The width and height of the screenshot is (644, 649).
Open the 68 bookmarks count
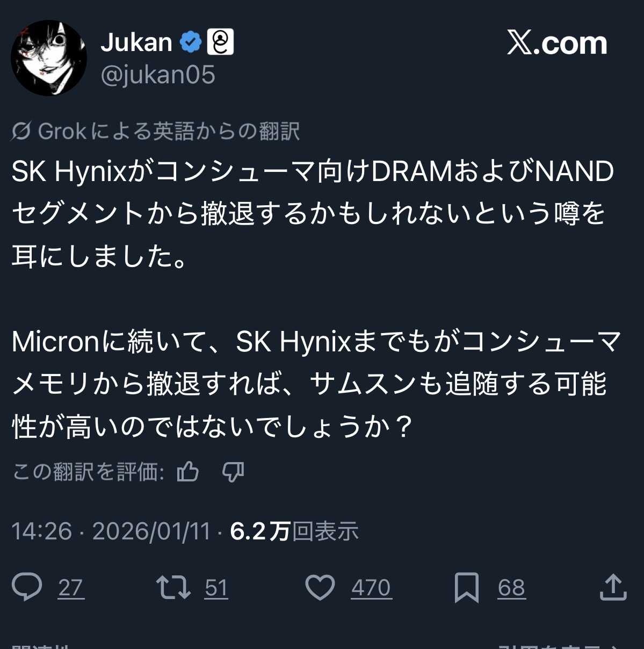coord(511,588)
